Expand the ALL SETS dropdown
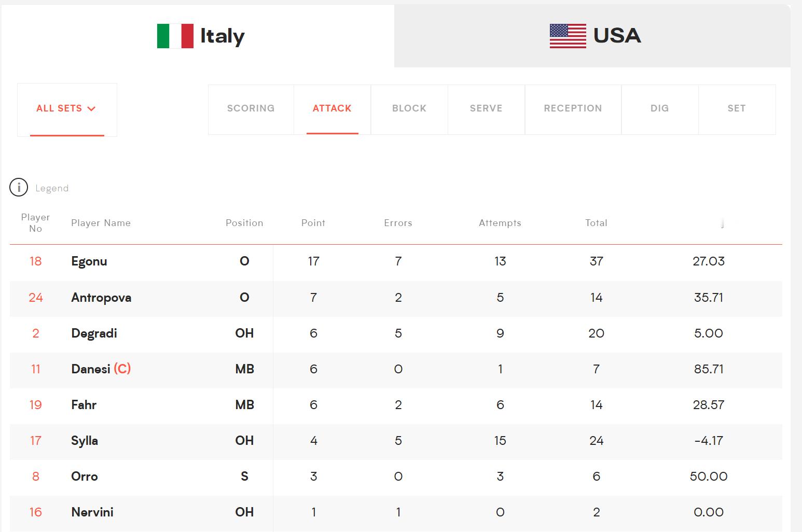Screen dimensions: 802x532 (x=67, y=109)
